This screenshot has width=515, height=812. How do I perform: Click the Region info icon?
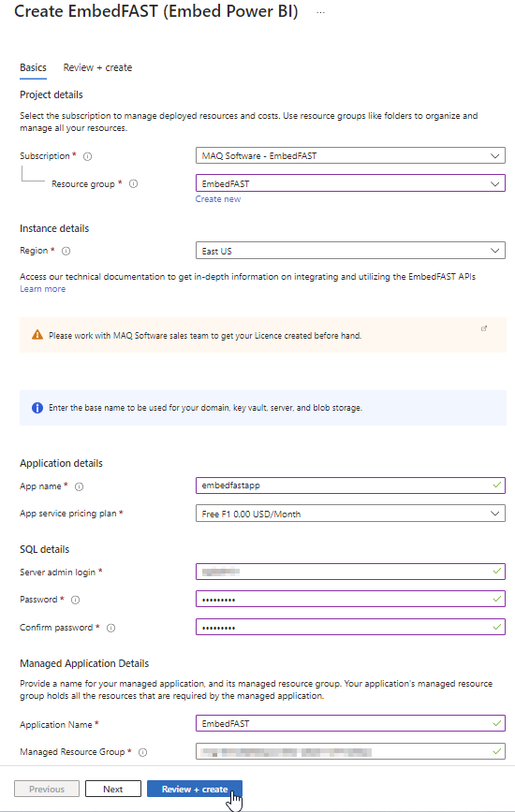coord(66,251)
